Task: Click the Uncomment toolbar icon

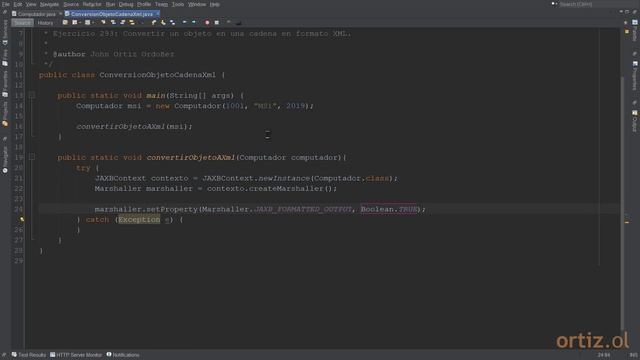Action: (x=238, y=22)
